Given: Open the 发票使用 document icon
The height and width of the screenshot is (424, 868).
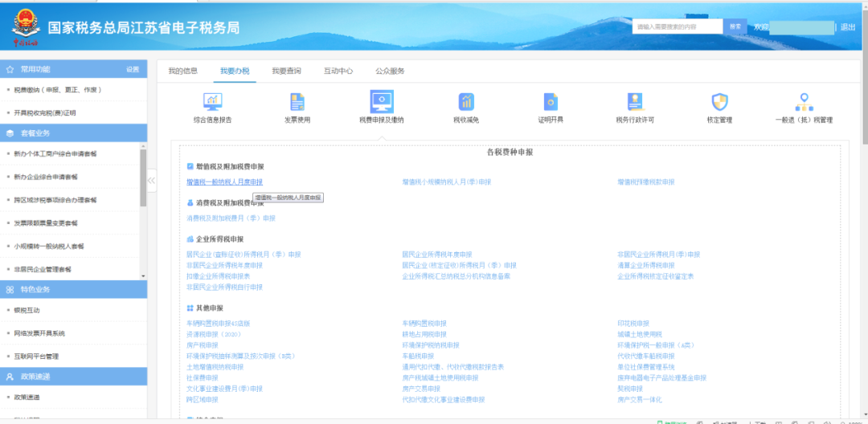Looking at the screenshot, I should pyautogui.click(x=298, y=102).
